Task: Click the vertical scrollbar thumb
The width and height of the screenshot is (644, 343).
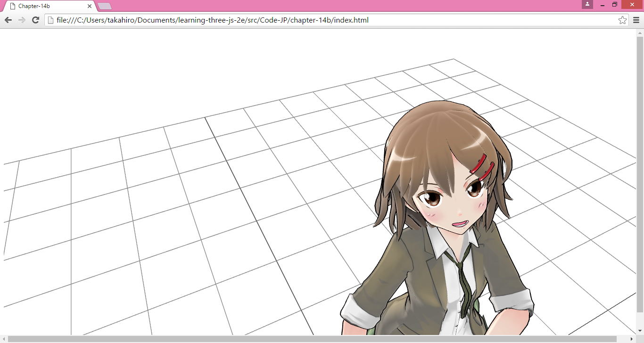Action: 640,174
